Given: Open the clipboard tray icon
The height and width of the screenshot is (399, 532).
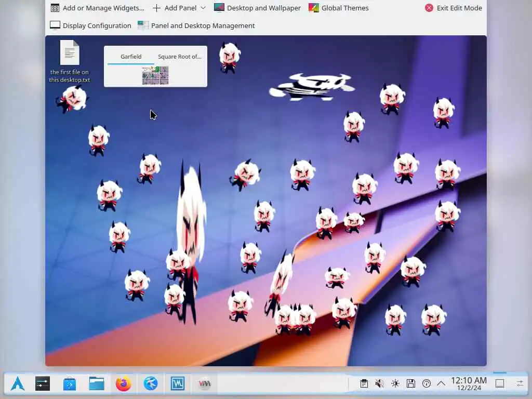Looking at the screenshot, I should [364, 384].
